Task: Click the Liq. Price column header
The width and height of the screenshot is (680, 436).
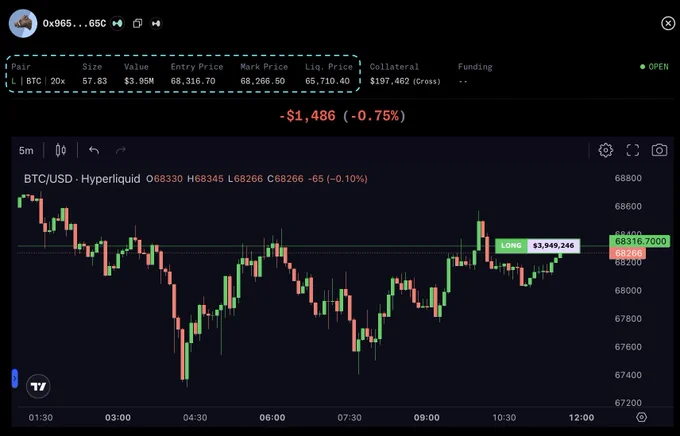Action: tap(329, 67)
